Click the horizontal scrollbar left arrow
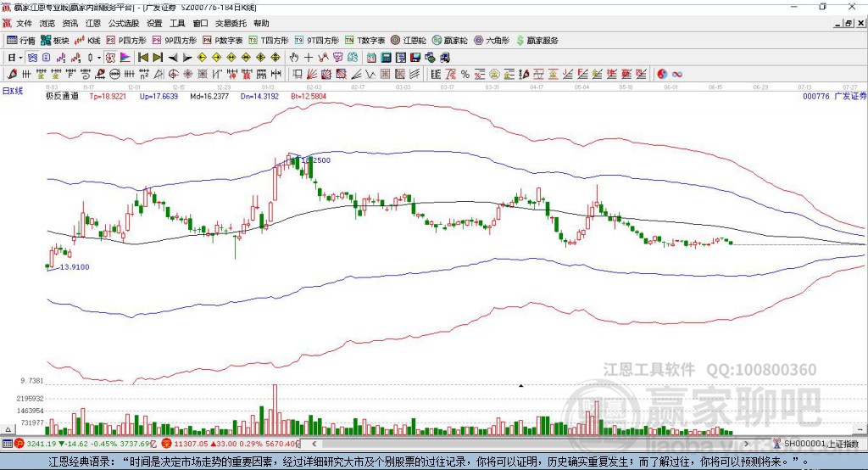Viewport: 868px width, 470px height. (314, 444)
